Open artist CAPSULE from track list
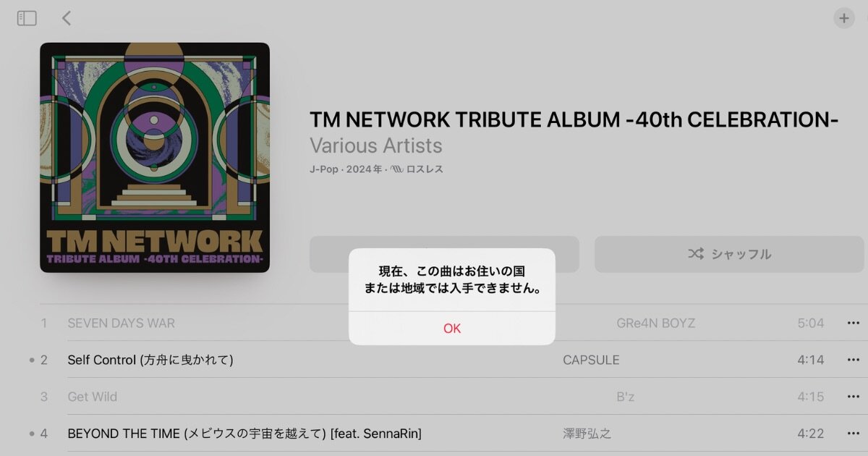Viewport: 868px width, 456px height. click(591, 360)
